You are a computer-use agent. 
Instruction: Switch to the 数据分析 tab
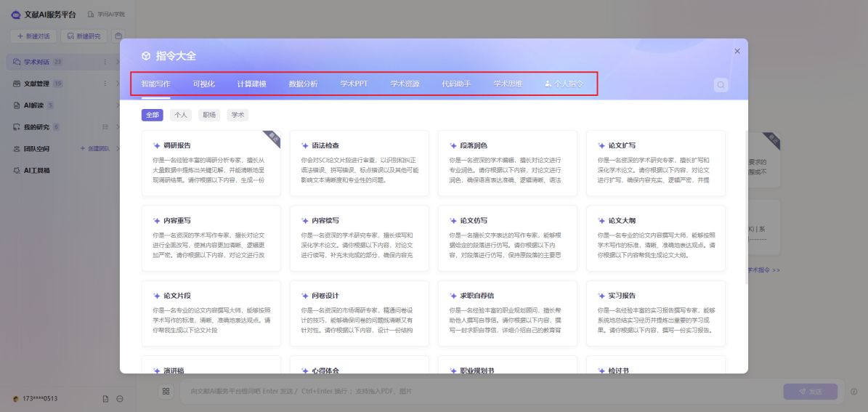303,84
